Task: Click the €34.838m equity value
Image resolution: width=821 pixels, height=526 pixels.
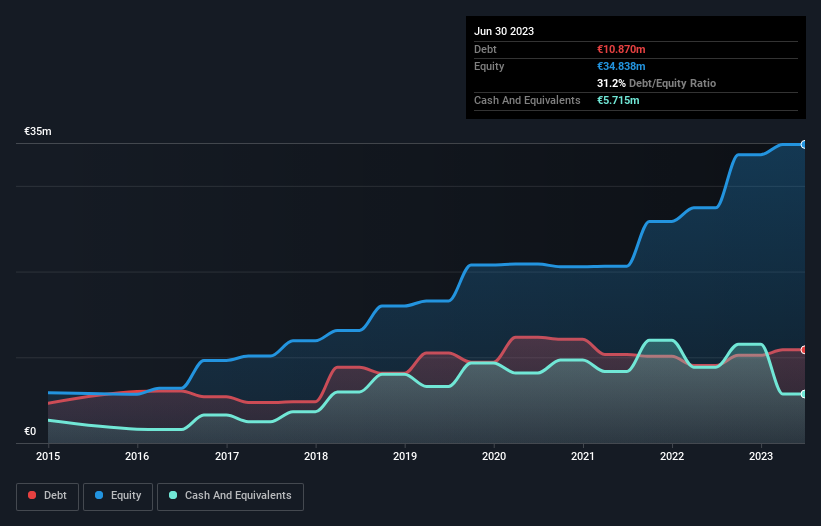Action: click(x=621, y=66)
